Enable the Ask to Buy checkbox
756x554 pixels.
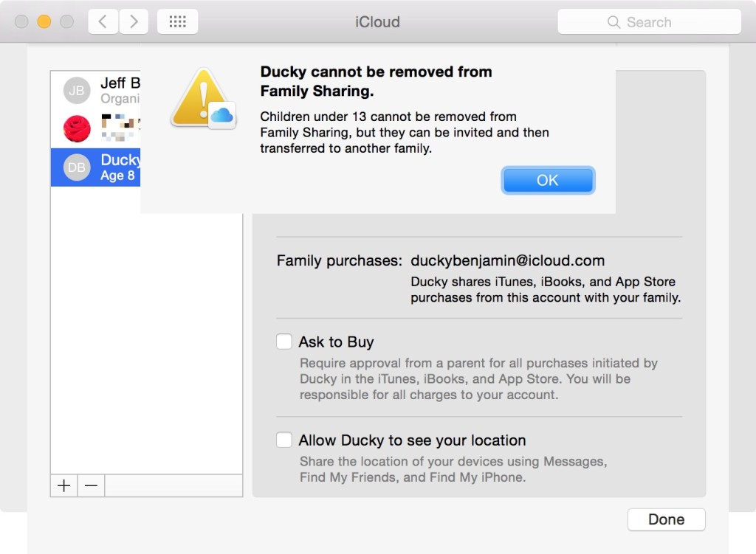284,342
